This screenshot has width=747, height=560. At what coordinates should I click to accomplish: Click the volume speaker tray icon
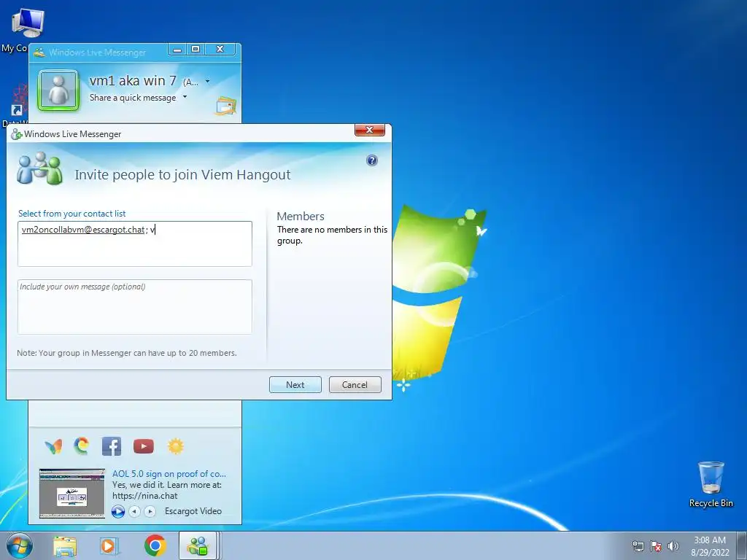[x=673, y=546]
